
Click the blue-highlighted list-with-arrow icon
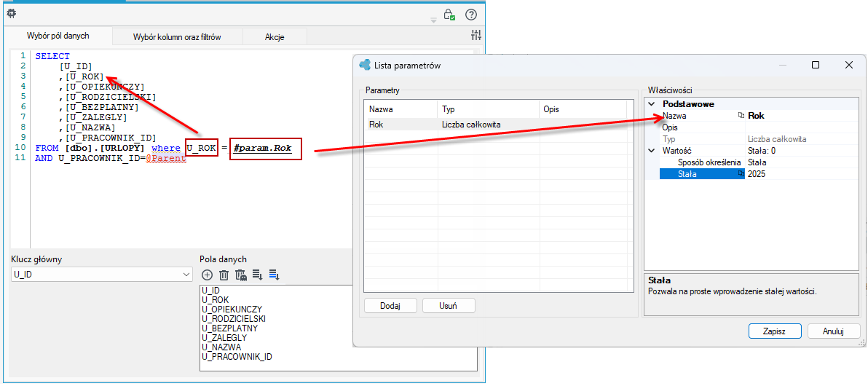275,275
